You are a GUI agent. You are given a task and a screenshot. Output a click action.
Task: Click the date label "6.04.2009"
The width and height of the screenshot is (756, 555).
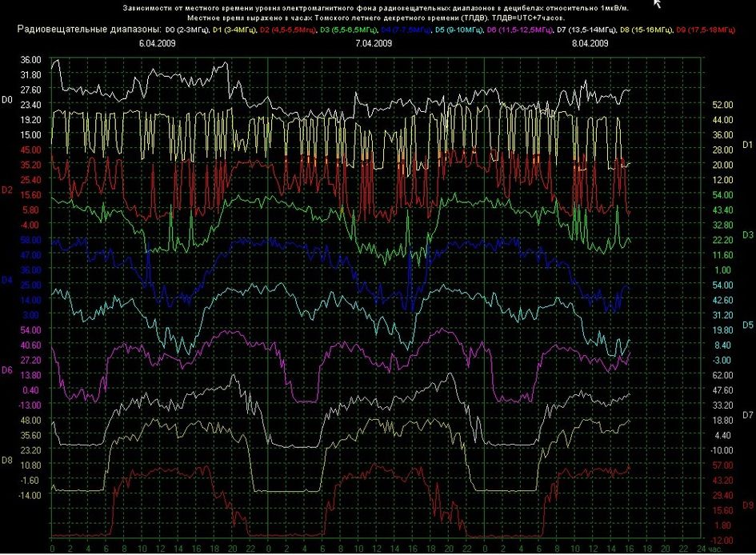coord(157,43)
